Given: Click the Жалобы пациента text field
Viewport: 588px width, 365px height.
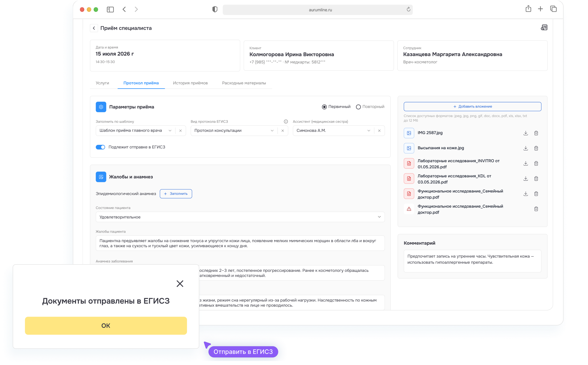Looking at the screenshot, I should pyautogui.click(x=240, y=243).
